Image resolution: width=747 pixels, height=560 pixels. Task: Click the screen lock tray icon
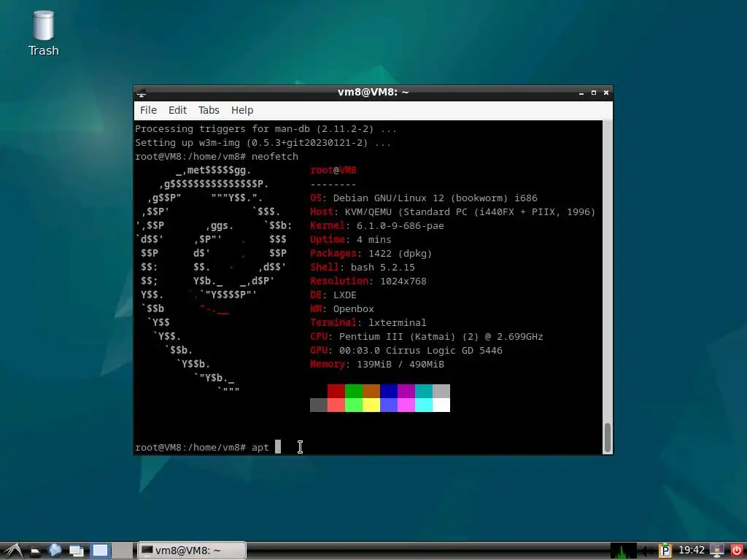[716, 551]
